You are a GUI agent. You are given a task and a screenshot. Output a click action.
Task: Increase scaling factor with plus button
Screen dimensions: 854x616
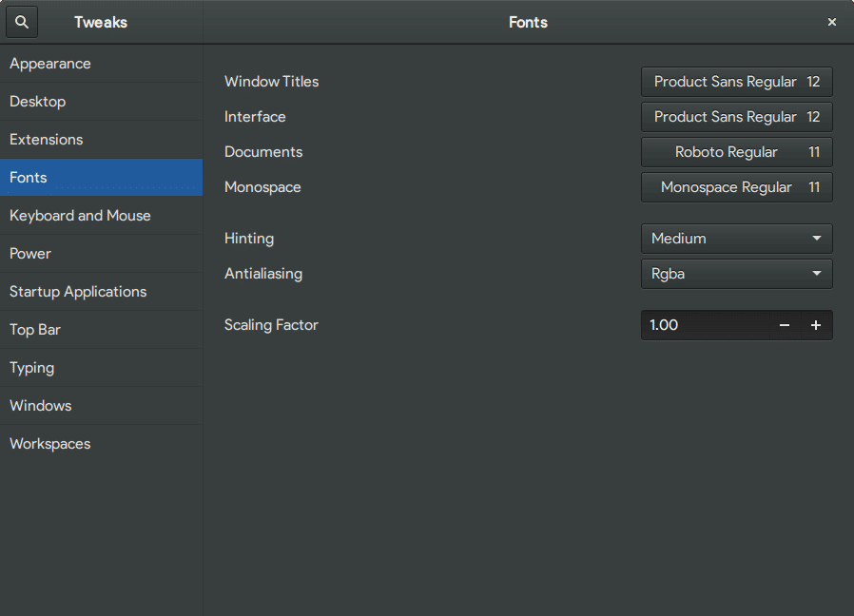[x=816, y=325]
